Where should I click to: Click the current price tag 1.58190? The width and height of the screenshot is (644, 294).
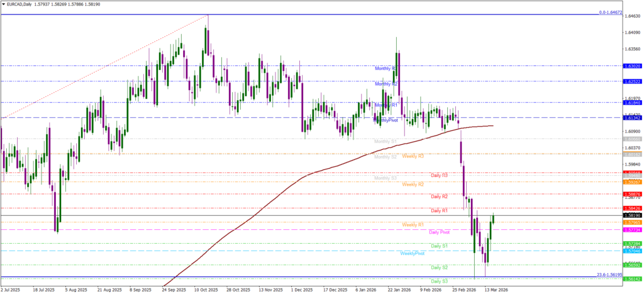tap(632, 215)
